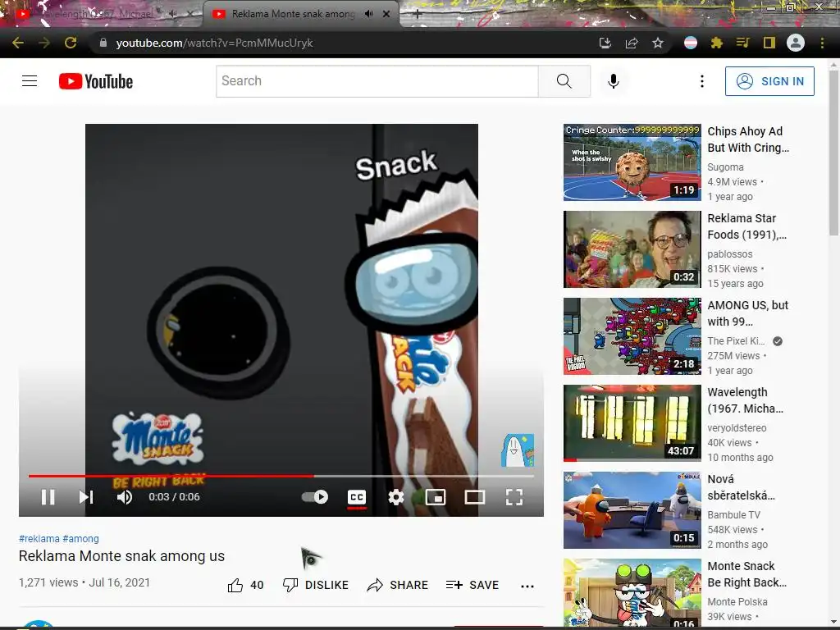Enable the miniplayer

[436, 497]
